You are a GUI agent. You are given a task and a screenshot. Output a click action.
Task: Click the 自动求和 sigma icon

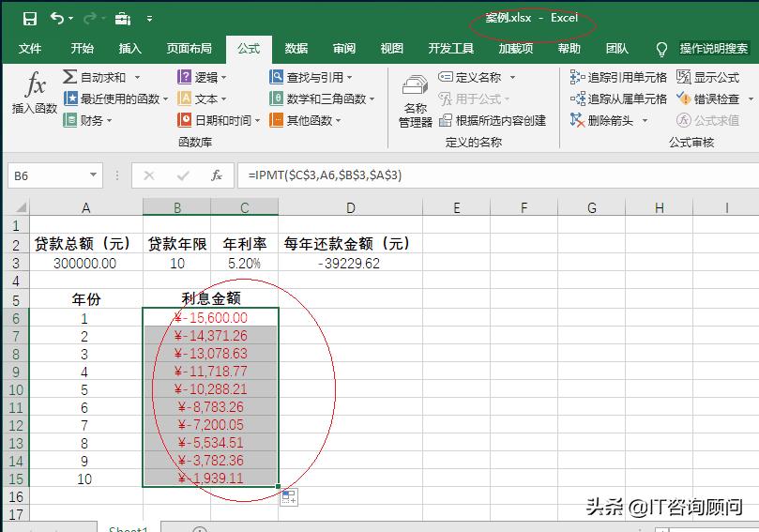[x=69, y=77]
